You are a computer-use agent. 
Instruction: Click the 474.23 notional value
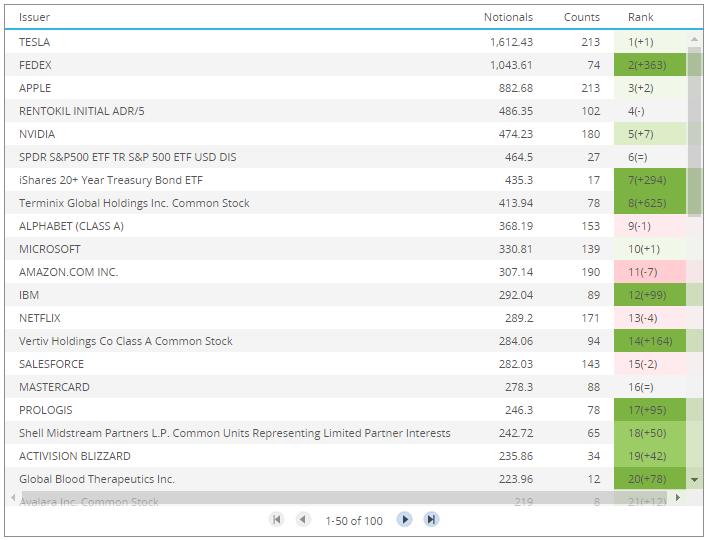coord(516,134)
